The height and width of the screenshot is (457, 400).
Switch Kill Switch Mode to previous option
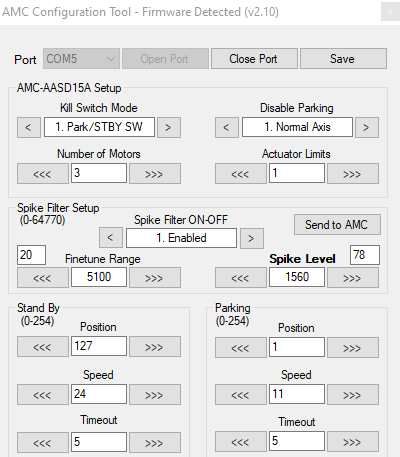click(29, 127)
